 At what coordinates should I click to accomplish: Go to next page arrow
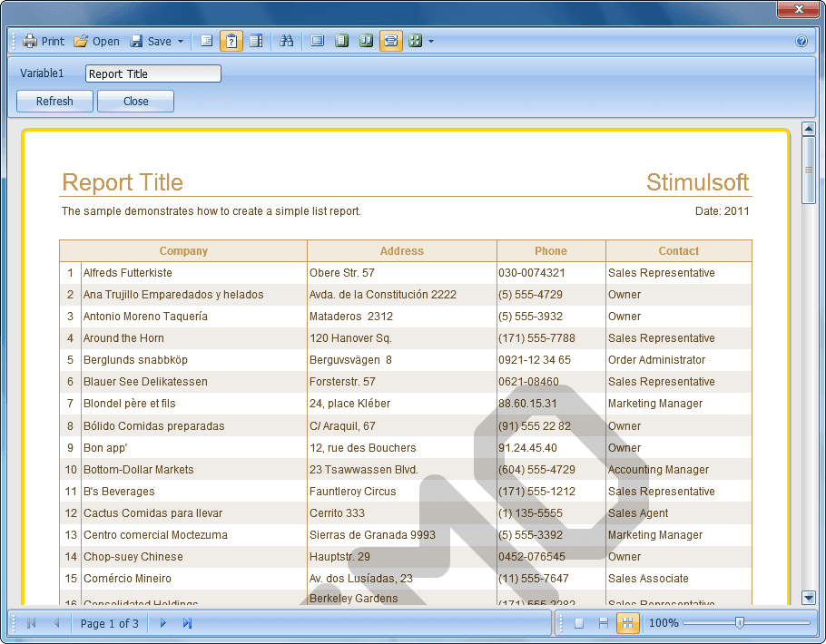point(162,623)
